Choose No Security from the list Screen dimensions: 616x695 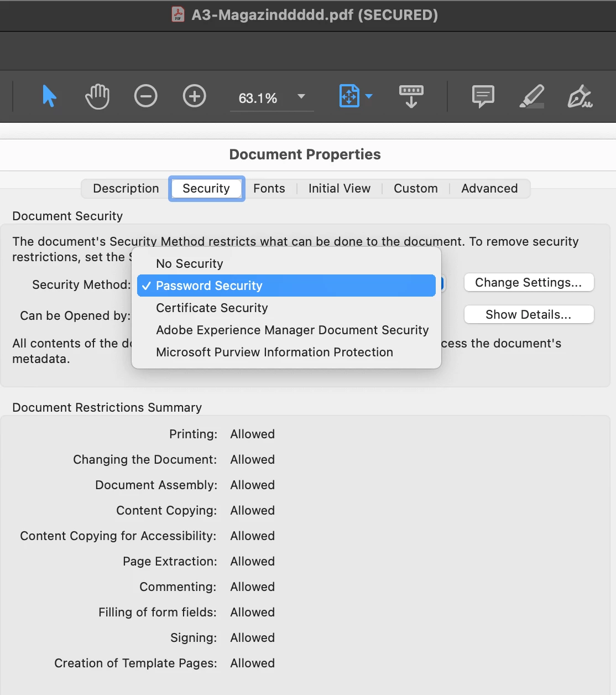(x=286, y=263)
